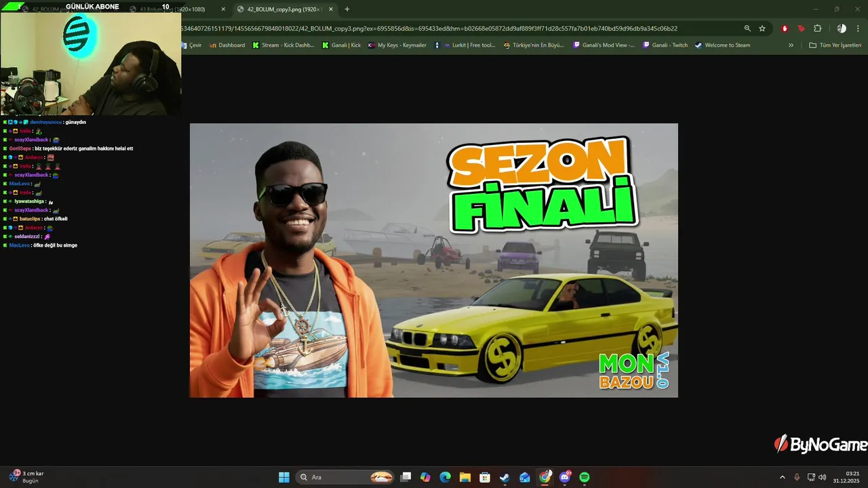Open Discord from the taskbar
868x488 pixels.
tap(565, 477)
